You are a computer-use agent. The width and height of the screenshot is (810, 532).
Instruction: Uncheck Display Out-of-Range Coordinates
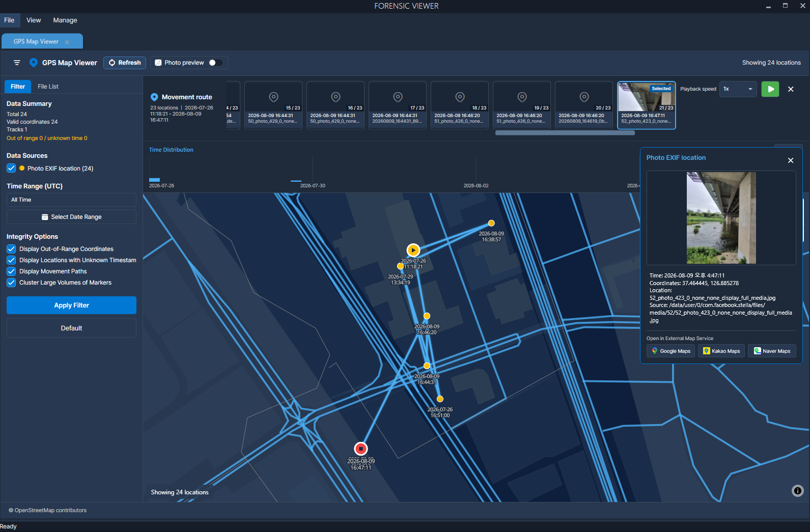[11, 249]
